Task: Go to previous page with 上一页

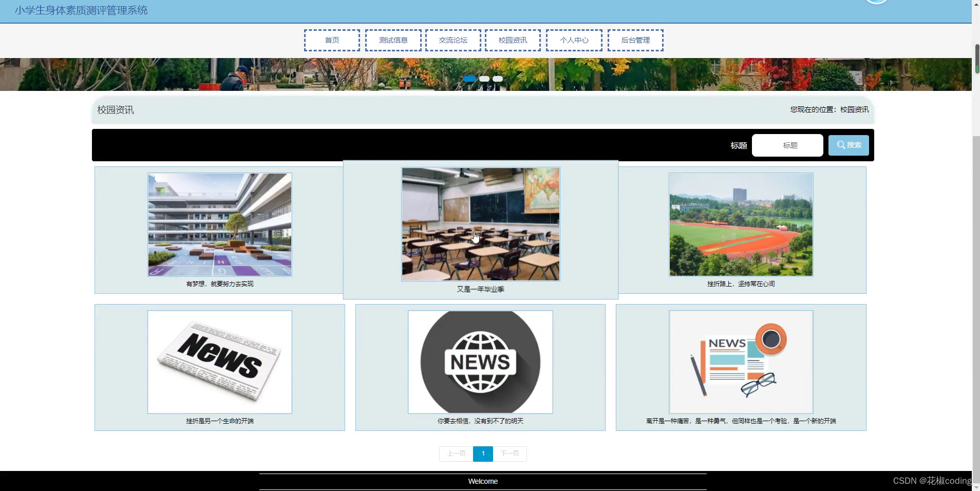Action: [456, 454]
